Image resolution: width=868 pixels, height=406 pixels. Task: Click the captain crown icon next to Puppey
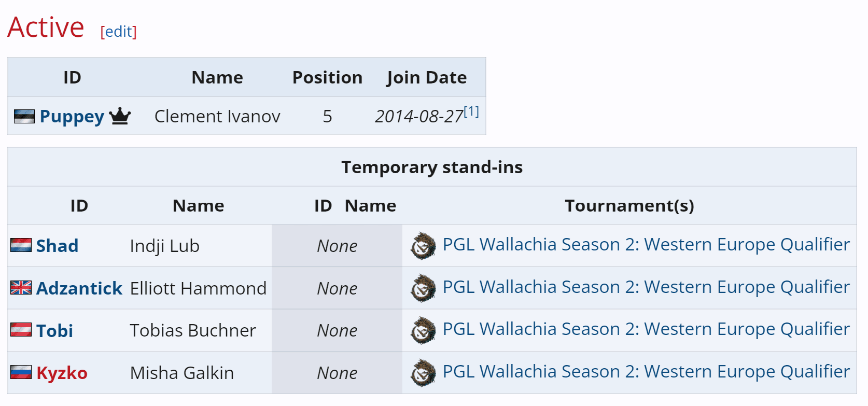point(120,116)
